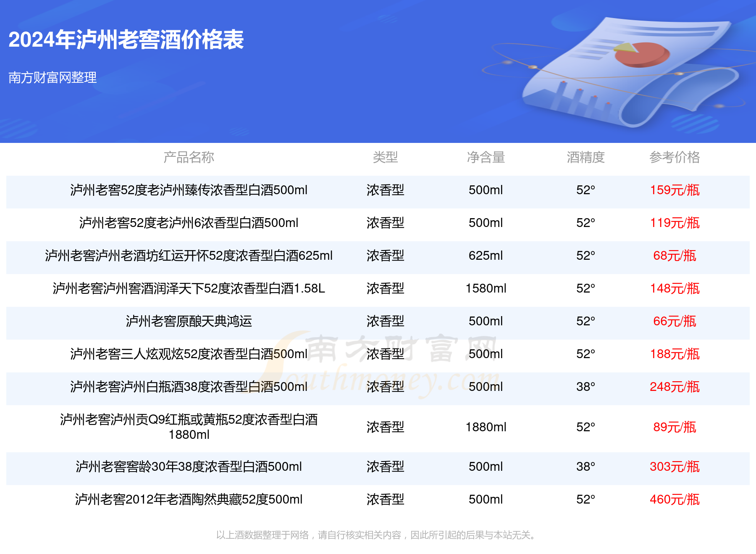Click price 248元/瓶
The width and height of the screenshot is (756, 554).
pos(675,387)
